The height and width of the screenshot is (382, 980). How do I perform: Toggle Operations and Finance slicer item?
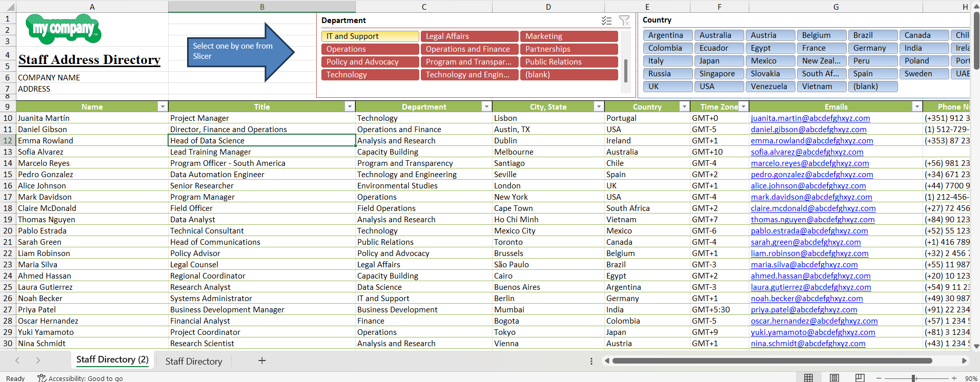click(x=469, y=49)
